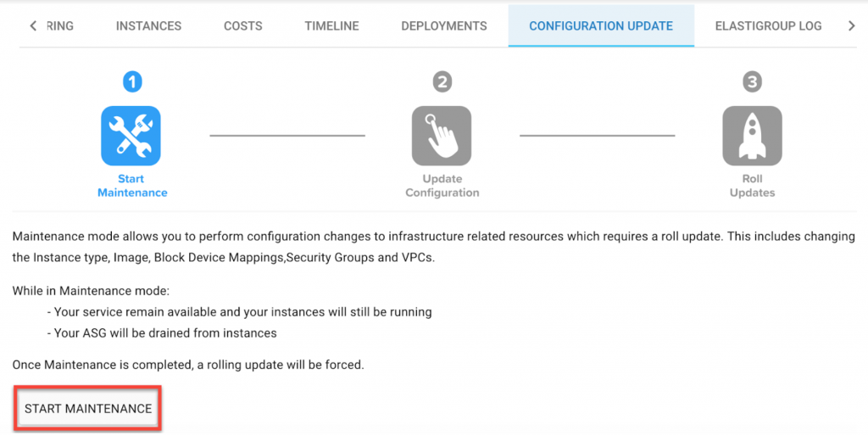Viewport: 868px width, 435px height.
Task: Open the Instances tab
Action: [148, 26]
